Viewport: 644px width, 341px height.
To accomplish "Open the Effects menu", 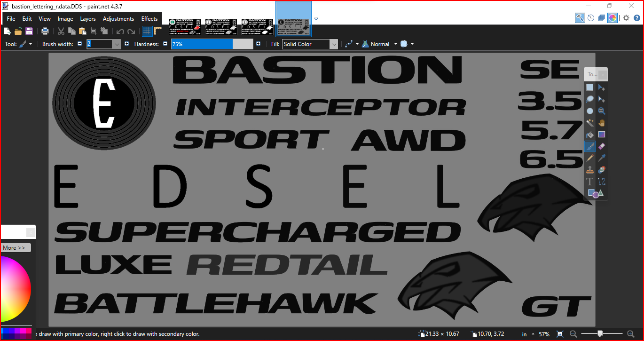I will point(149,19).
